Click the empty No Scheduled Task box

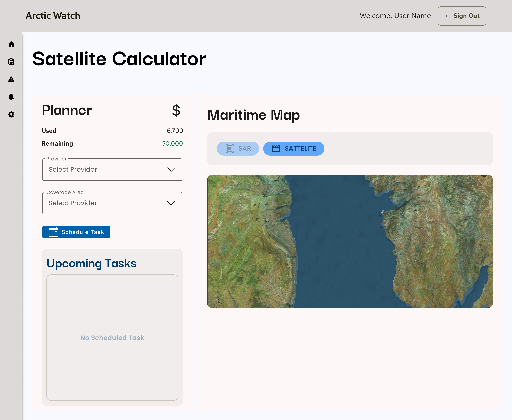click(112, 337)
